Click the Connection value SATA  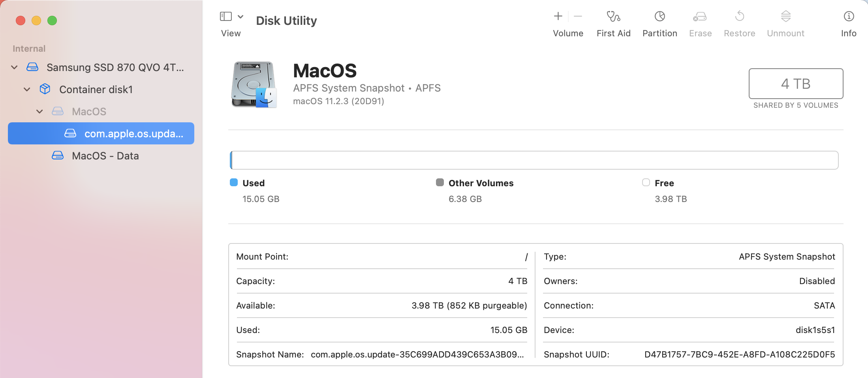pos(824,305)
